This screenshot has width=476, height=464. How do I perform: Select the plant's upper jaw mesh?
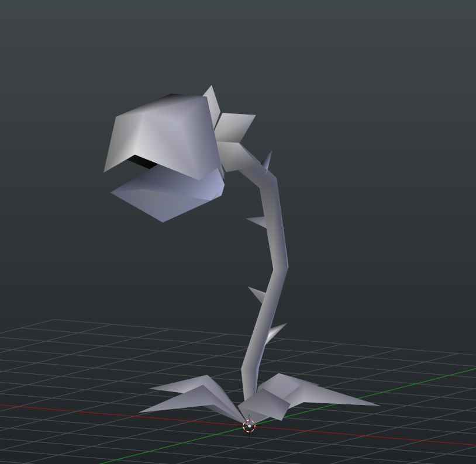[x=164, y=137]
